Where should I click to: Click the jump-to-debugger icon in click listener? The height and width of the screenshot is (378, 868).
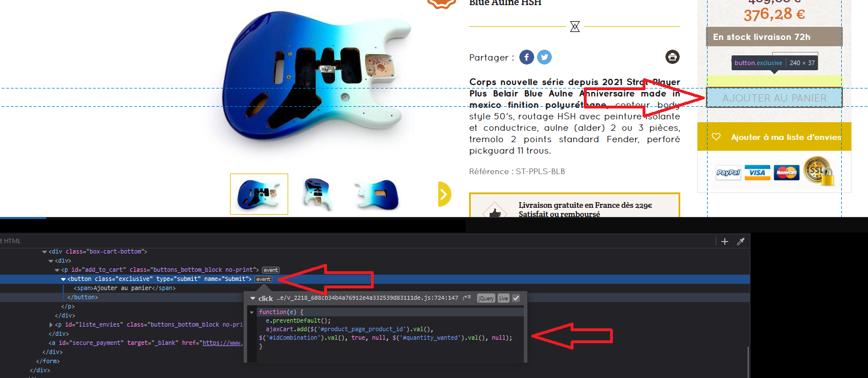coord(467,298)
